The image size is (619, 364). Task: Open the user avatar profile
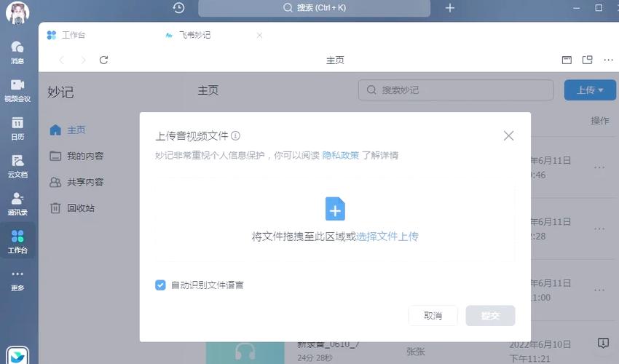coord(17,12)
